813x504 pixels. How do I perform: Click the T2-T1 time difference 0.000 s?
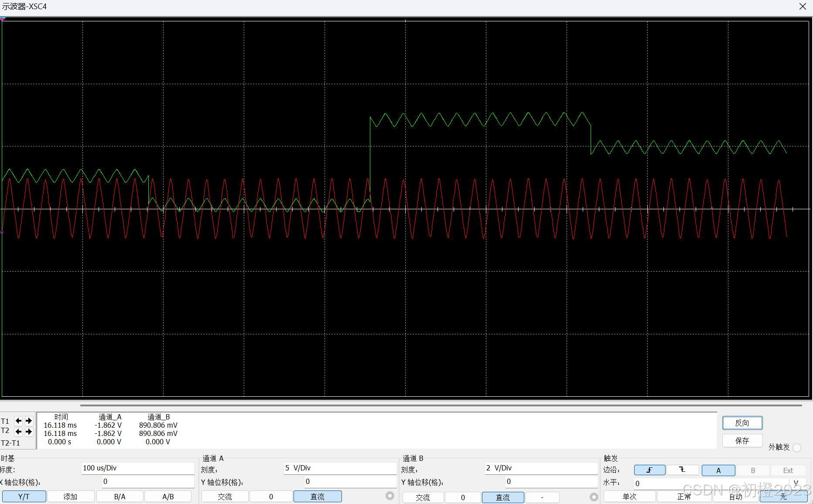[x=59, y=442]
